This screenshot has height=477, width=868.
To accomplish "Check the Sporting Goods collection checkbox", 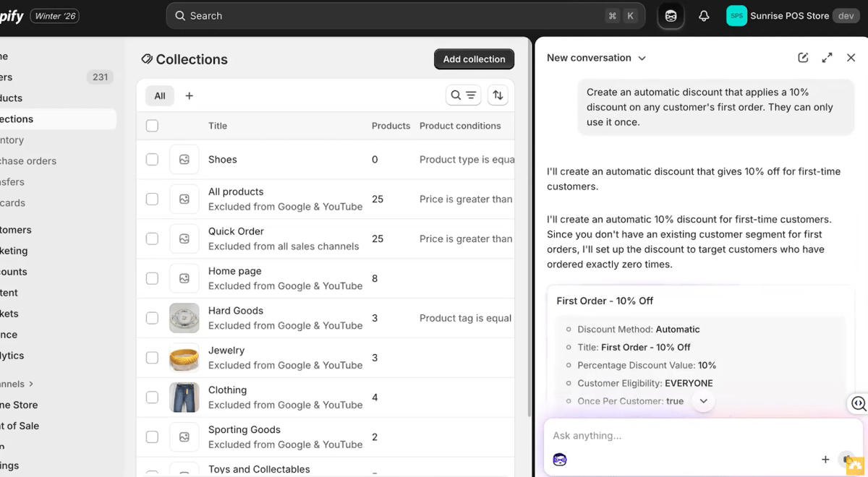I will 152,437.
